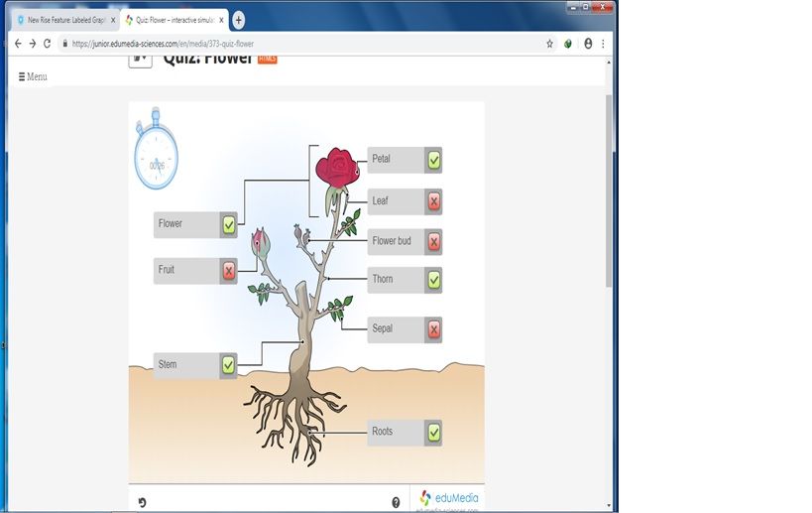Click the green check on Stem label
Screen dimensions: 812x513
(228, 365)
